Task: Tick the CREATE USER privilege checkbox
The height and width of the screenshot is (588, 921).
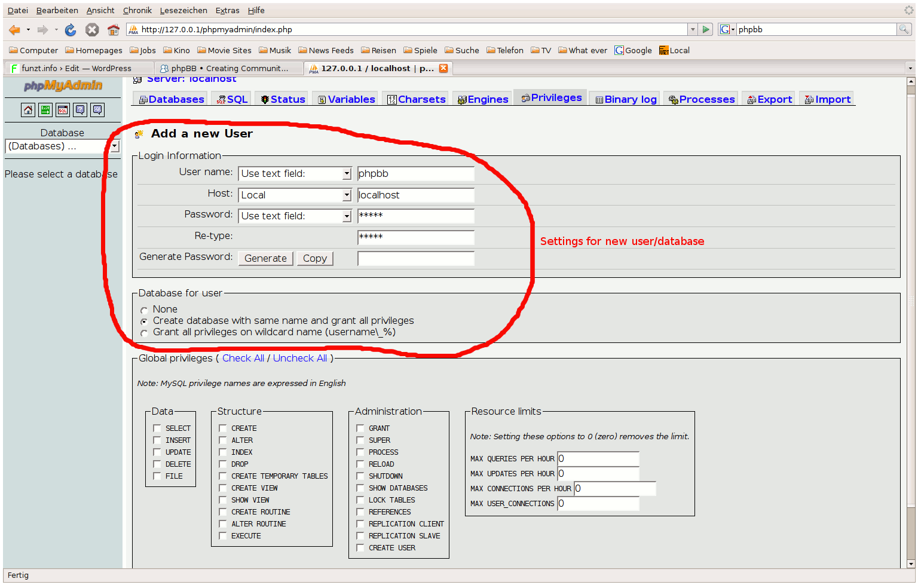Action: pos(360,548)
